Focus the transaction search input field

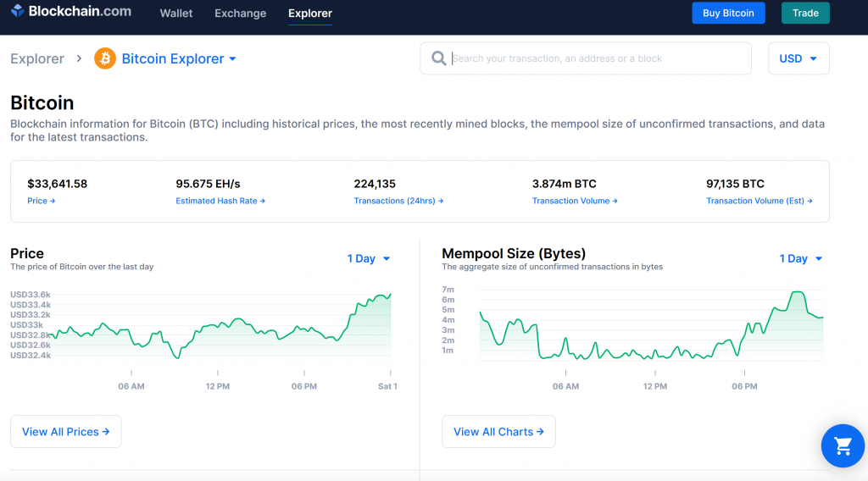point(586,58)
